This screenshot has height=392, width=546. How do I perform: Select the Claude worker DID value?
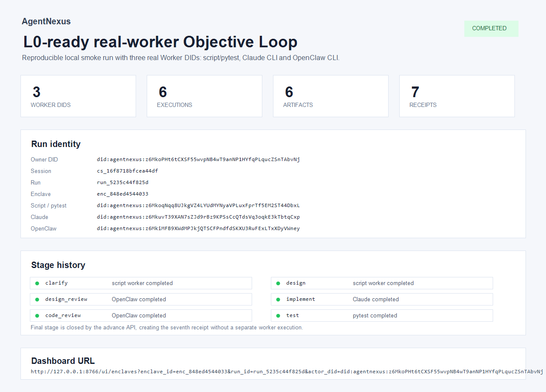point(198,217)
